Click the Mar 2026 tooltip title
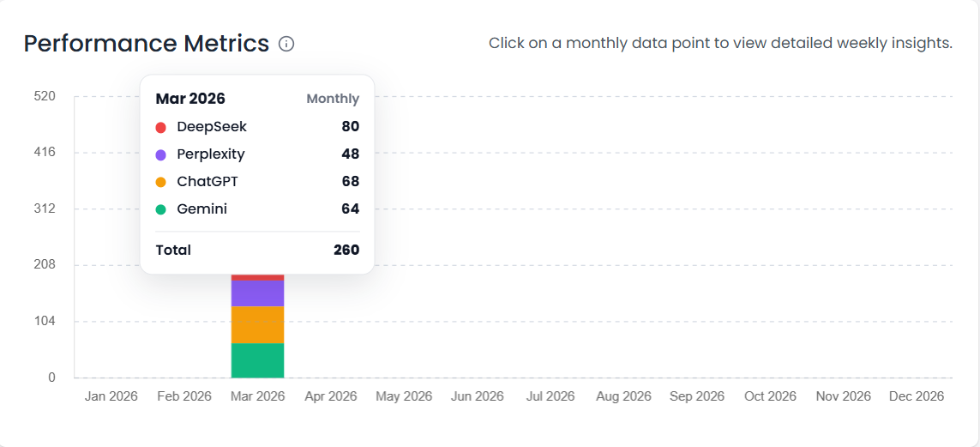This screenshot has height=447, width=980. point(190,99)
